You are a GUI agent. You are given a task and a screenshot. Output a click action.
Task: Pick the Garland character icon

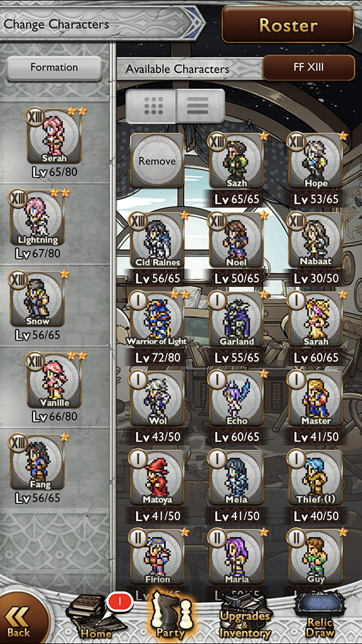tap(237, 319)
